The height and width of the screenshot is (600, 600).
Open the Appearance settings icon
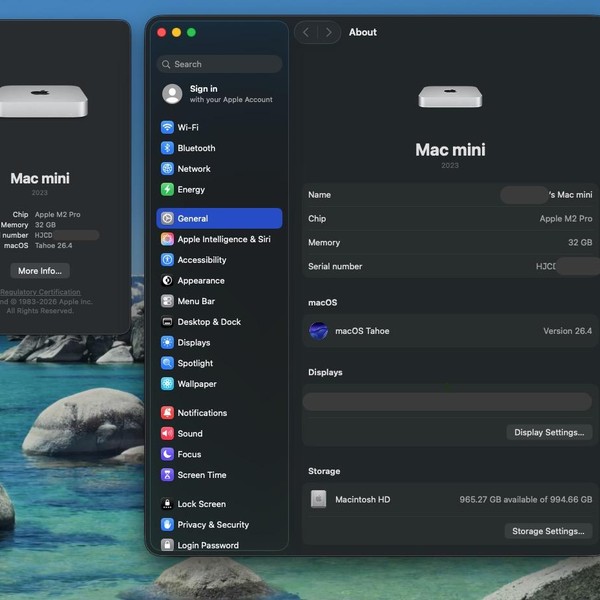[x=167, y=281]
